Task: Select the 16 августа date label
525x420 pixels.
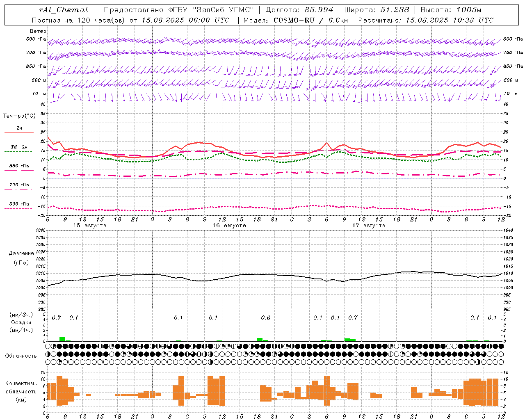Action: coord(229,226)
